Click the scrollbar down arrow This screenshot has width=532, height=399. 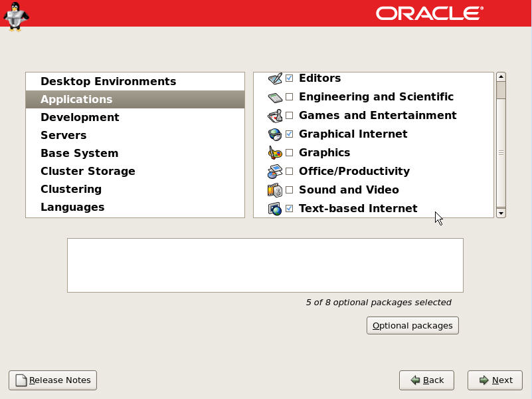pos(501,213)
